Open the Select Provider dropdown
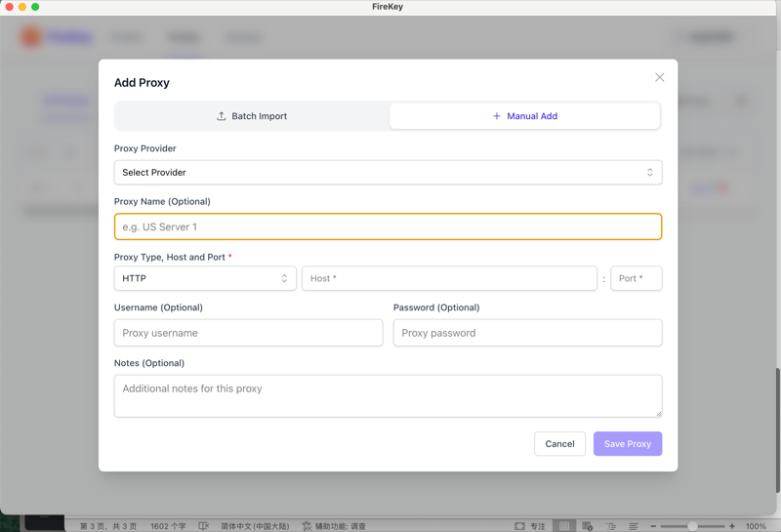This screenshot has width=781, height=532. pos(388,173)
